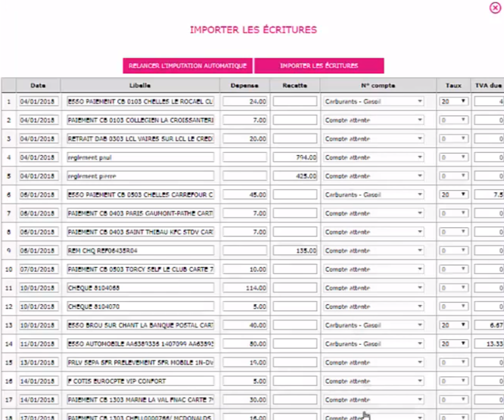Edit the reglement pierre libelle field

(140, 176)
